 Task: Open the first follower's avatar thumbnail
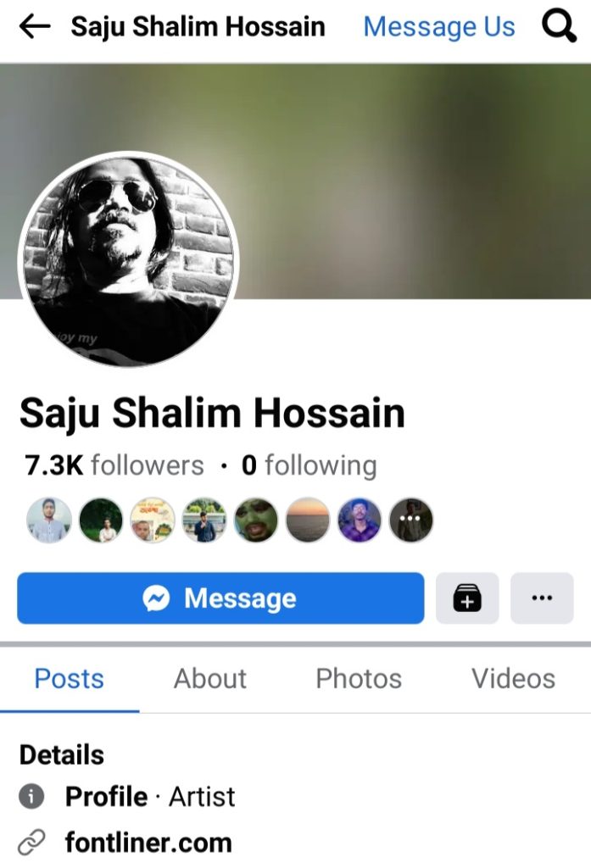pyautogui.click(x=49, y=520)
